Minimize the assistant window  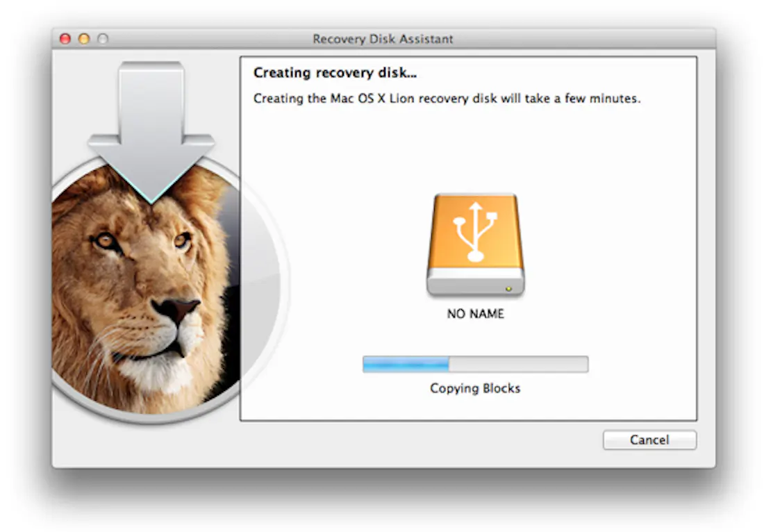coord(82,40)
